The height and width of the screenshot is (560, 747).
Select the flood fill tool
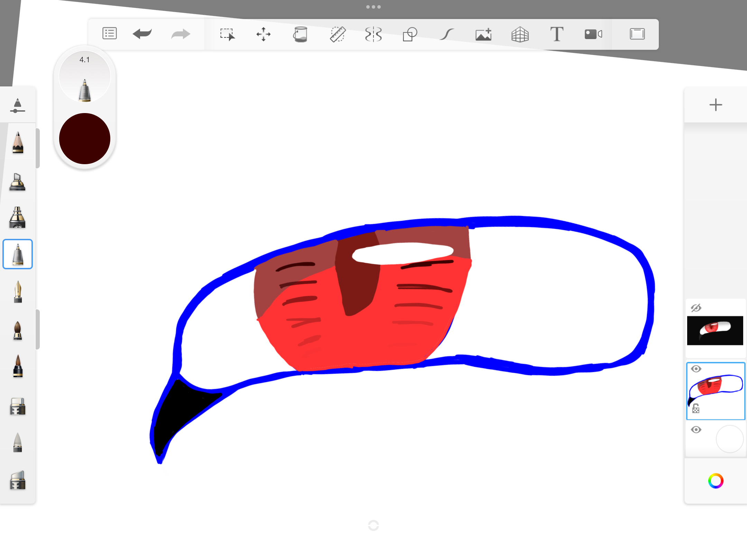point(300,34)
